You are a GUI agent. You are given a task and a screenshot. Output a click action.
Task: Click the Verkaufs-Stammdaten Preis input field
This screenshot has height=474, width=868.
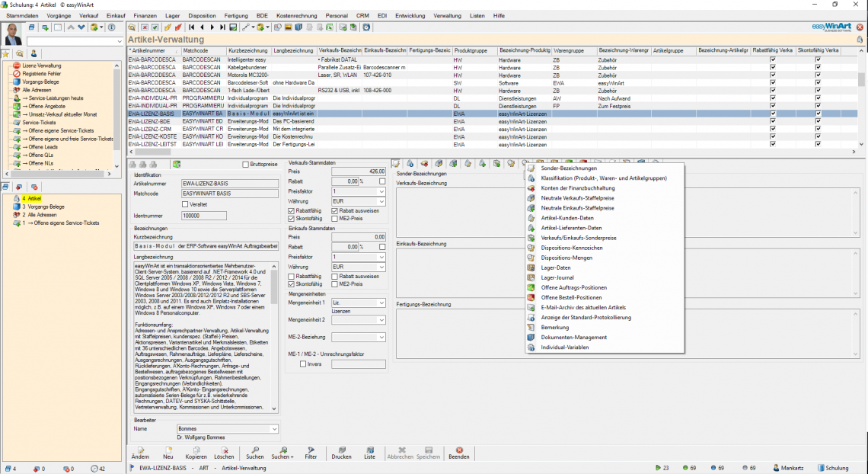coord(359,172)
